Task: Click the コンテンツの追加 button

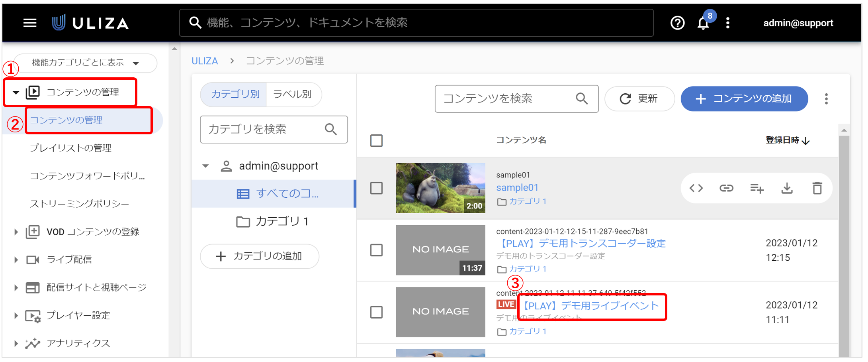Action: 744,99
